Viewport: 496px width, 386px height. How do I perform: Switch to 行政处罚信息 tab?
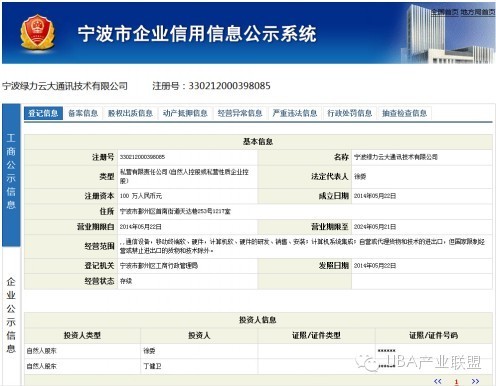tap(350, 113)
